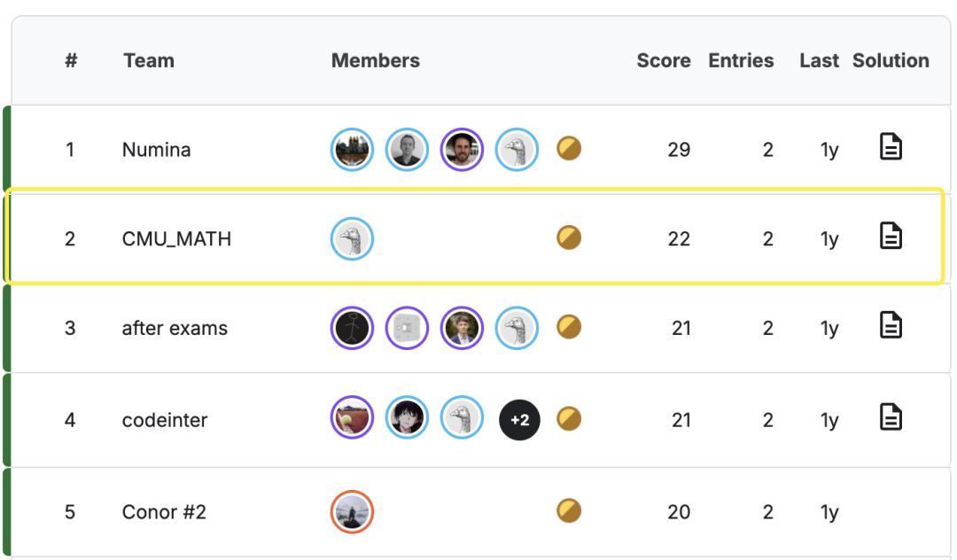Open the goose avatar of CMU_MATH
957x560 pixels.
tap(352, 238)
